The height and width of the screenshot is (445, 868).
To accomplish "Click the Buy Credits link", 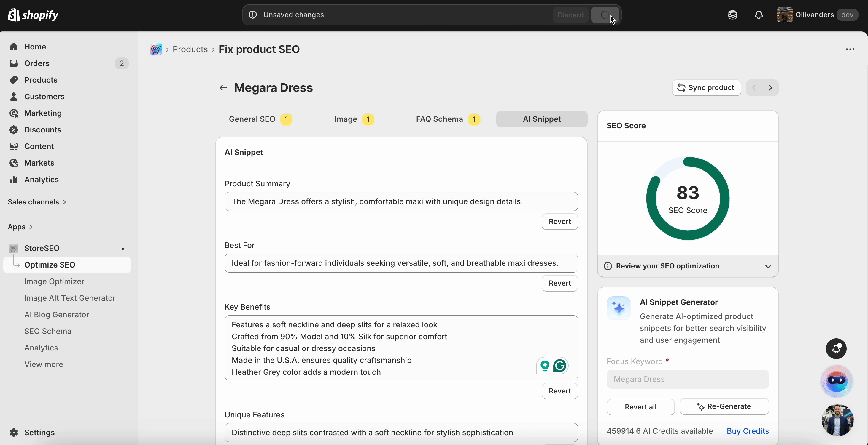I will click(x=748, y=431).
